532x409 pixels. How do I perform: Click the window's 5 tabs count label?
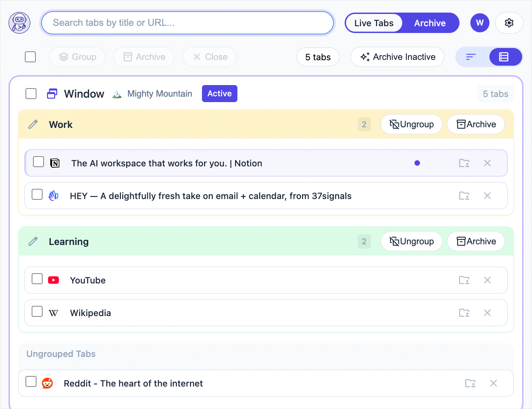pyautogui.click(x=496, y=94)
